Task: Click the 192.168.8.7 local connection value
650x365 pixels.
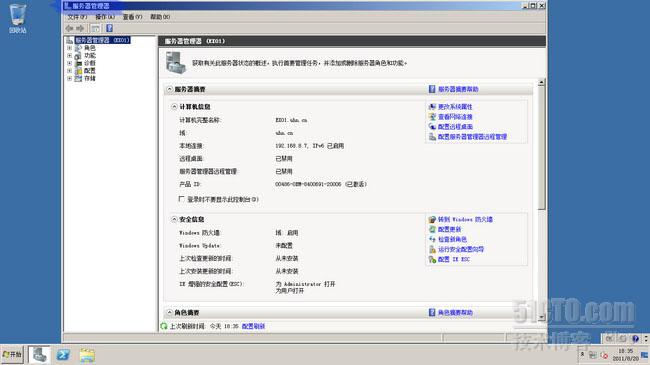Action: click(x=309, y=146)
